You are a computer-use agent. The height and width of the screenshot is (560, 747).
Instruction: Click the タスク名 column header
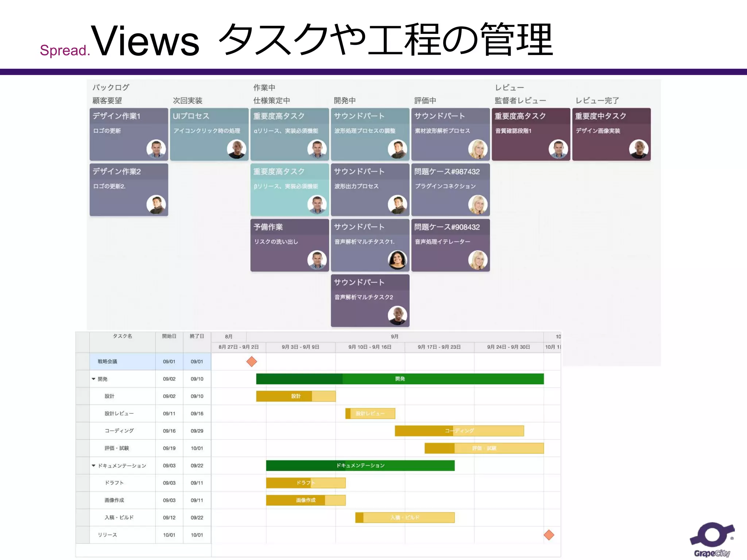(123, 342)
